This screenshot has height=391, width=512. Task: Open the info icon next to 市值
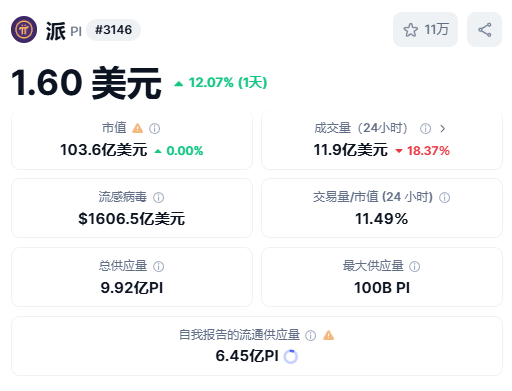click(154, 128)
